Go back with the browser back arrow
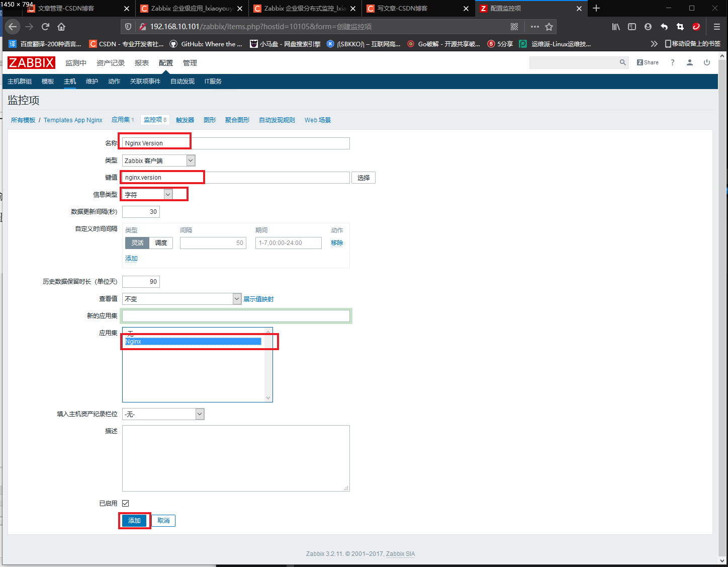Screen dimensions: 728x567 (13, 27)
